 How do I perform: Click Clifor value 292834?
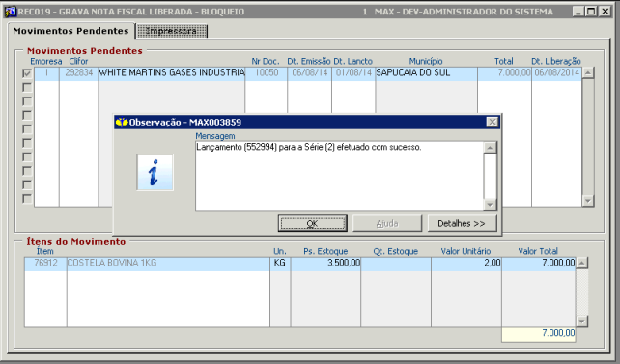click(x=78, y=73)
